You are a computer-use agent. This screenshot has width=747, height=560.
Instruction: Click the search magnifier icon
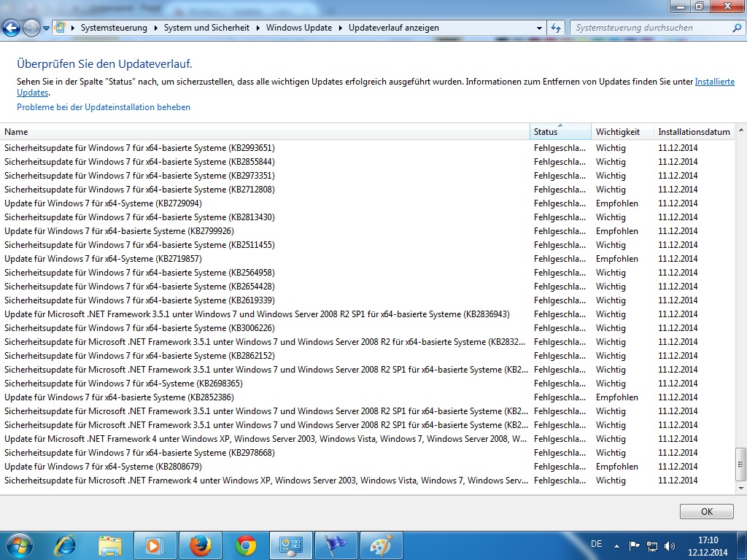[x=737, y=28]
